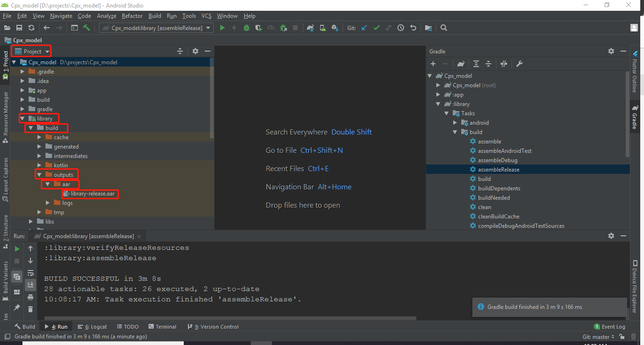Open Gradle build tool settings wrench icon
The height and width of the screenshot is (345, 644).
[519, 64]
